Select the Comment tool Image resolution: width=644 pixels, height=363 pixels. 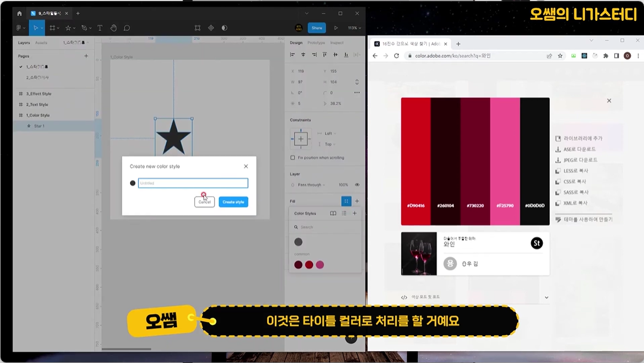[127, 28]
